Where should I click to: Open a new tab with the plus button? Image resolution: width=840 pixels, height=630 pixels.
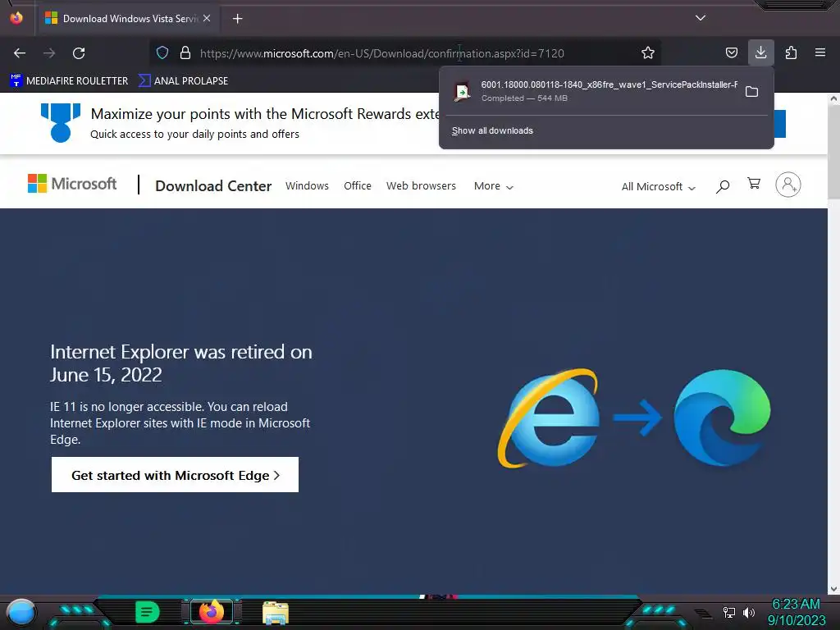tap(237, 19)
